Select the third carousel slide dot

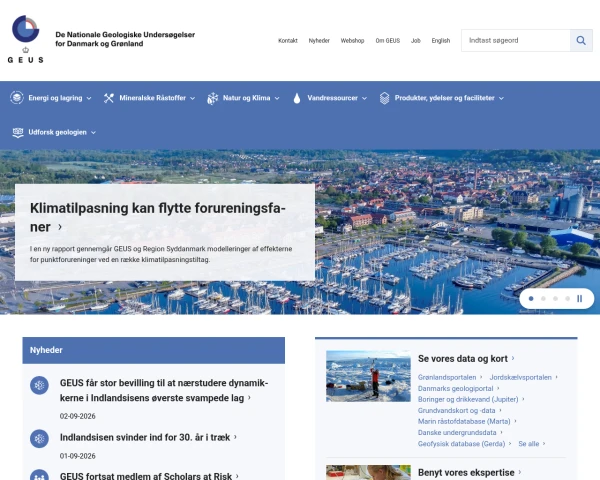555,299
